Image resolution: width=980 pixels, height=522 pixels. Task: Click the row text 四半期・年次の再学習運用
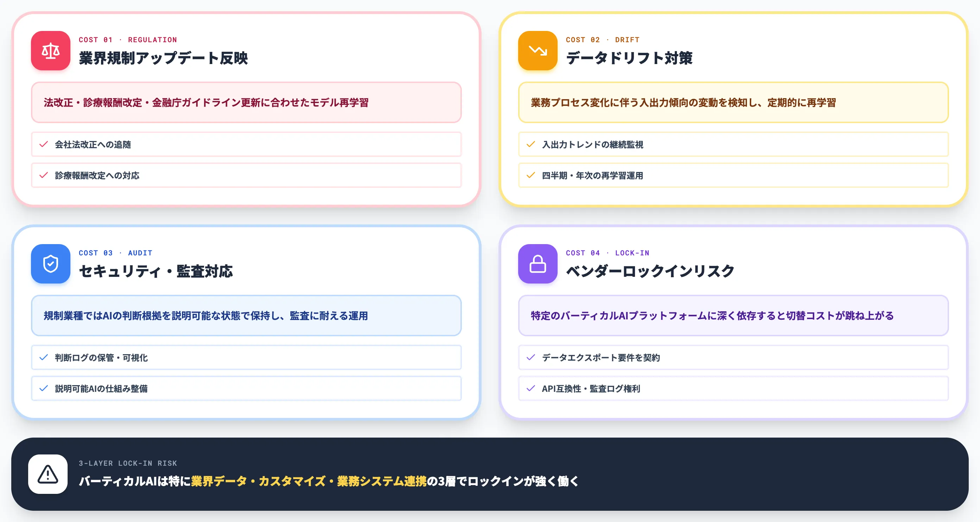(592, 175)
